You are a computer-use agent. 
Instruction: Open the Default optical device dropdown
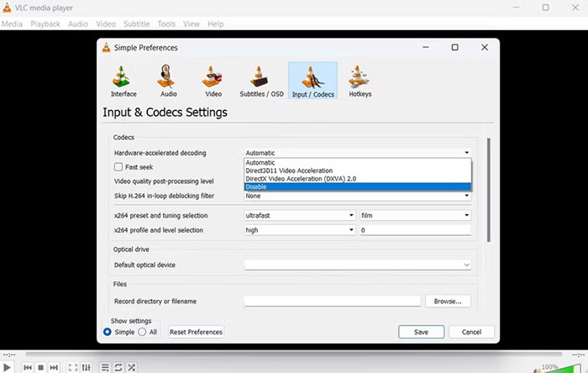[357, 265]
